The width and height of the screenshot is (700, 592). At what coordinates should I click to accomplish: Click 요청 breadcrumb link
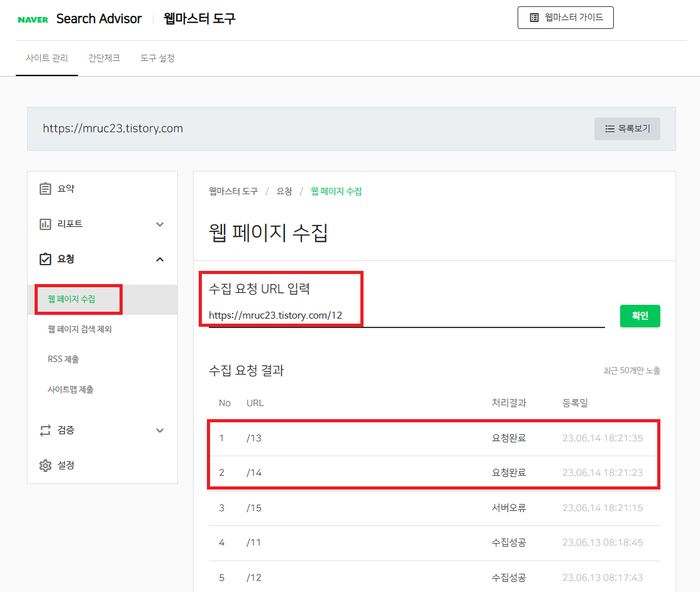(284, 192)
